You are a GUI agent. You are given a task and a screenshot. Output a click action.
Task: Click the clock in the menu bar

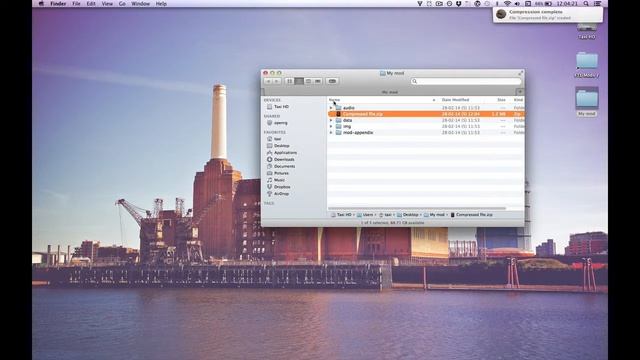(x=567, y=4)
